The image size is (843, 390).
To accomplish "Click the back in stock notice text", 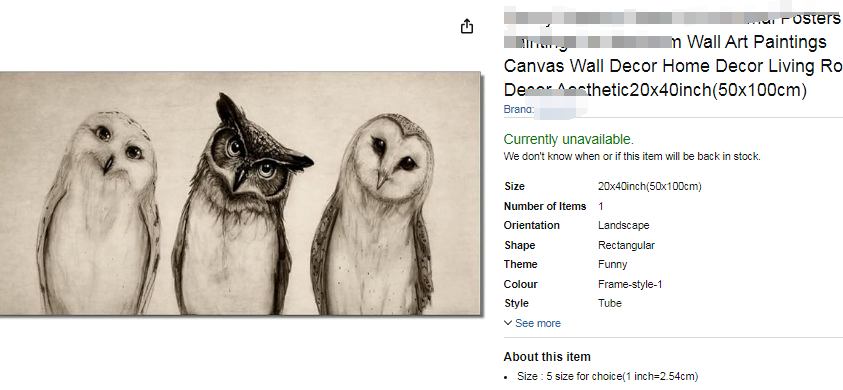I will pos(632,157).
